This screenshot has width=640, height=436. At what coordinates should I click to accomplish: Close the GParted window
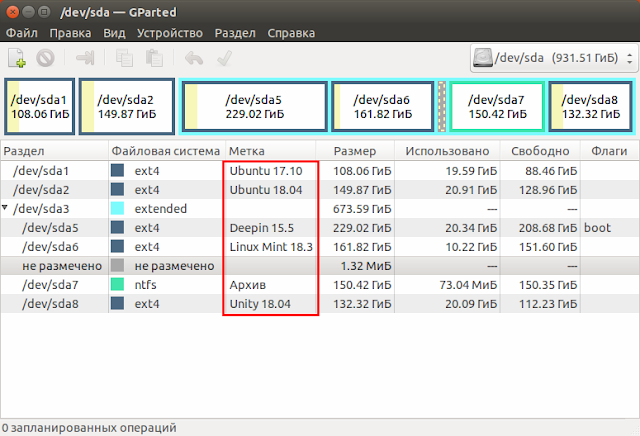click(x=13, y=12)
